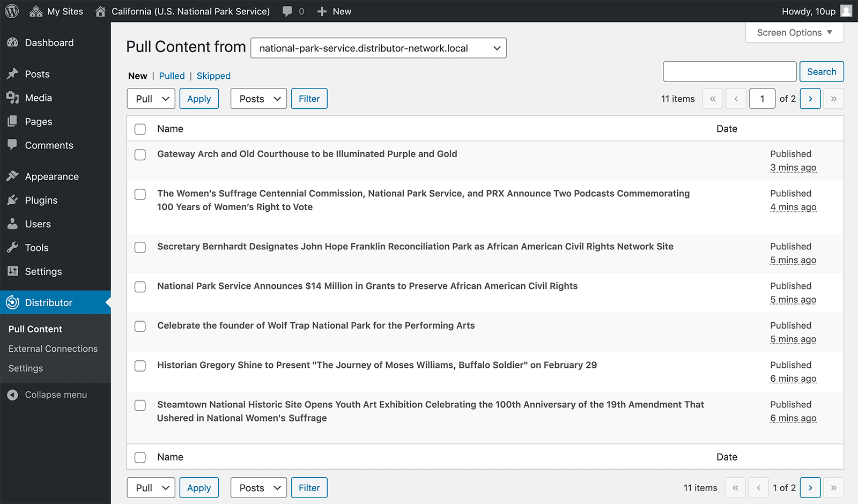Click the Pages icon in the sidebar
Viewport: 858px width, 504px height.
13,121
